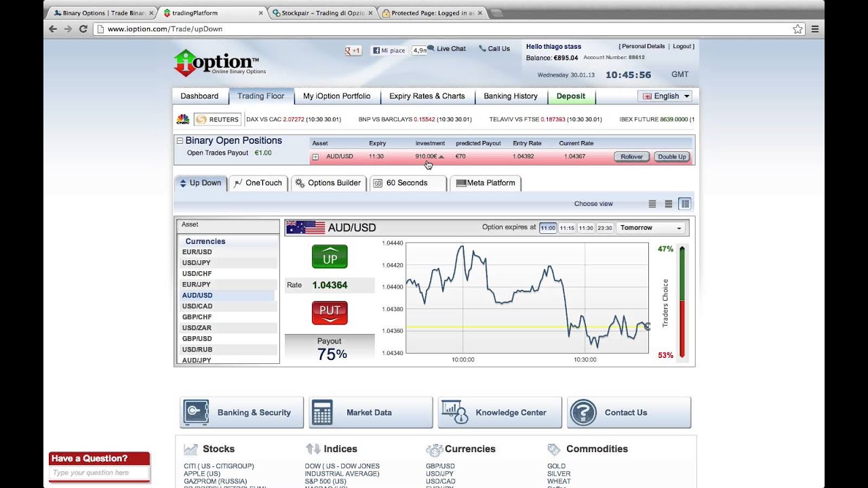
Task: Open Live Chat
Action: pos(446,49)
